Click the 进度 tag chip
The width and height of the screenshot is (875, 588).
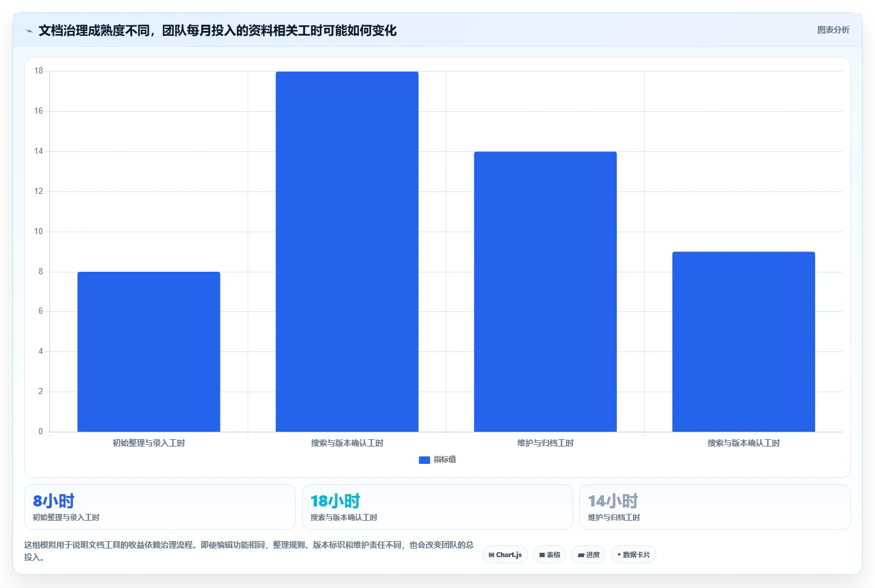click(x=588, y=555)
